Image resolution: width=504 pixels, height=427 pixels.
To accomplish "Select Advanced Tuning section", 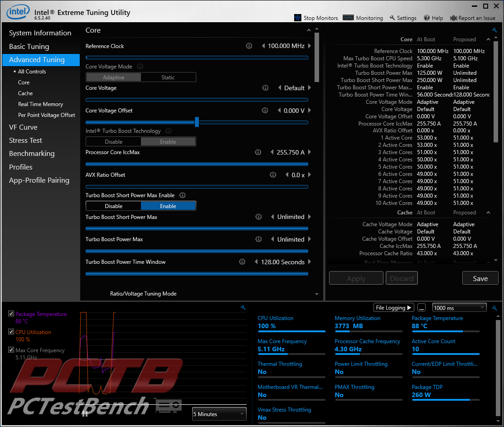I will point(41,60).
